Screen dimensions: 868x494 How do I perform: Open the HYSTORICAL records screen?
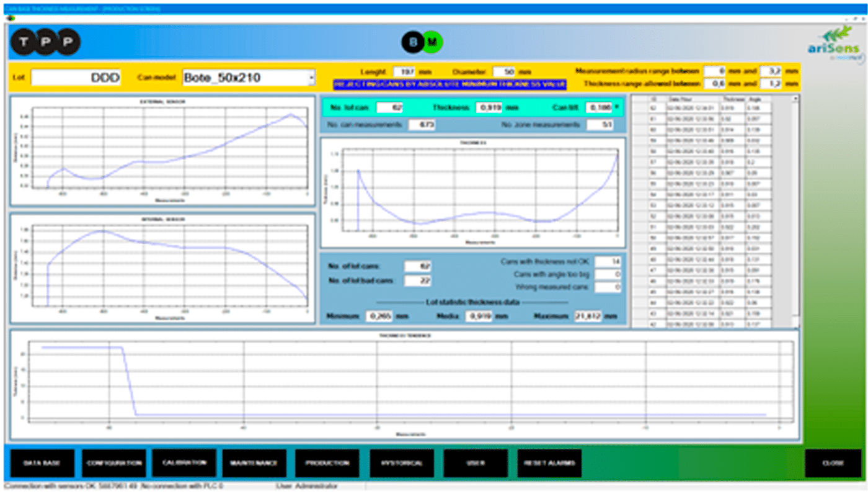coord(402,463)
